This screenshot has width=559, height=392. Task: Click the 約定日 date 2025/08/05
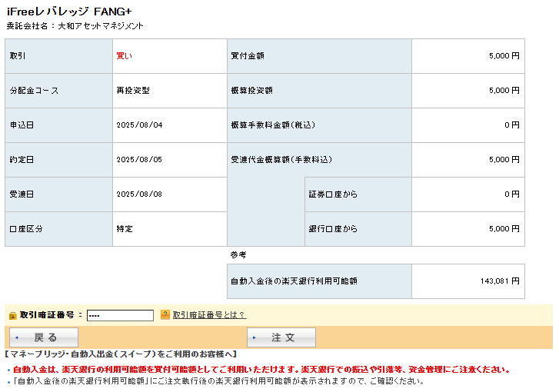[139, 160]
